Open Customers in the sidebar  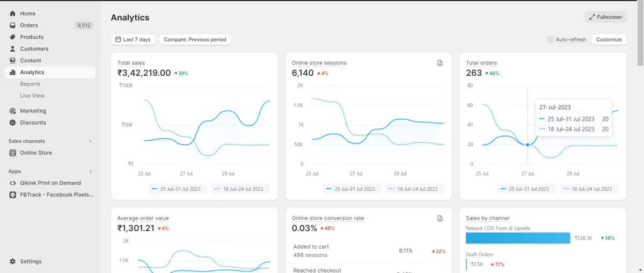pos(50,49)
